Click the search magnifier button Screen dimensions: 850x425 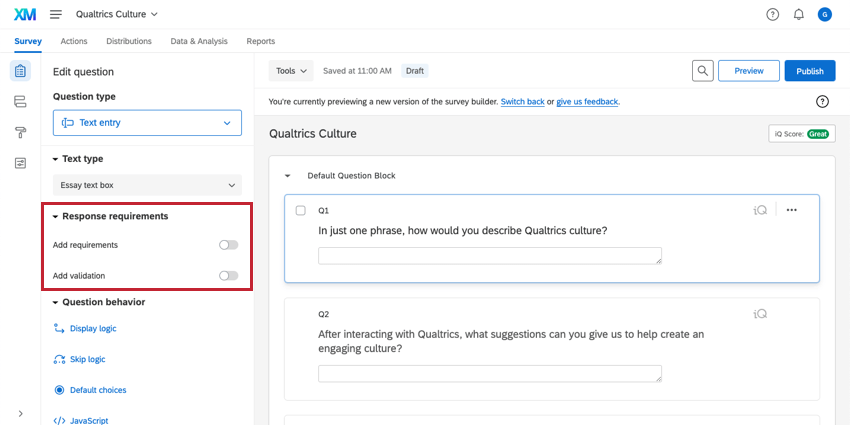coord(704,71)
